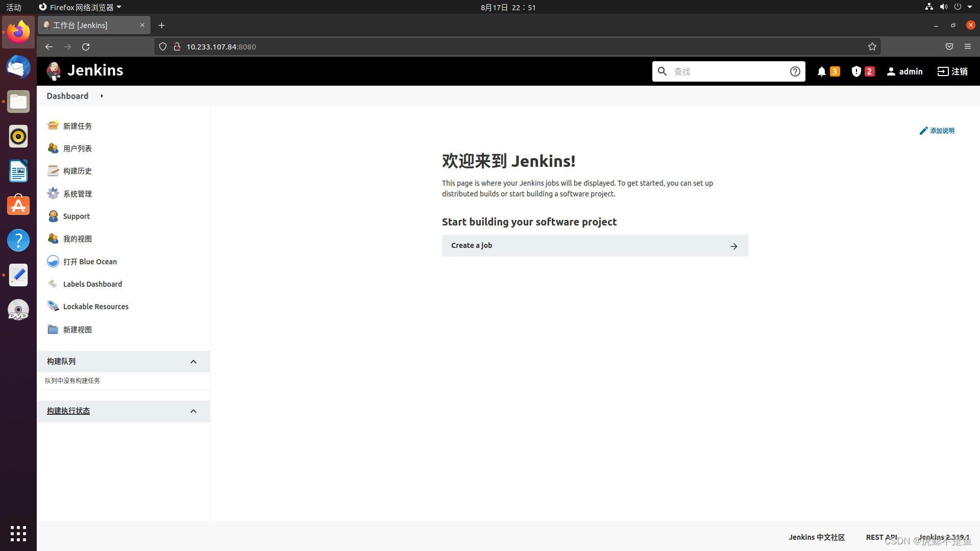Click the 构建历史 notepad icon

click(53, 170)
